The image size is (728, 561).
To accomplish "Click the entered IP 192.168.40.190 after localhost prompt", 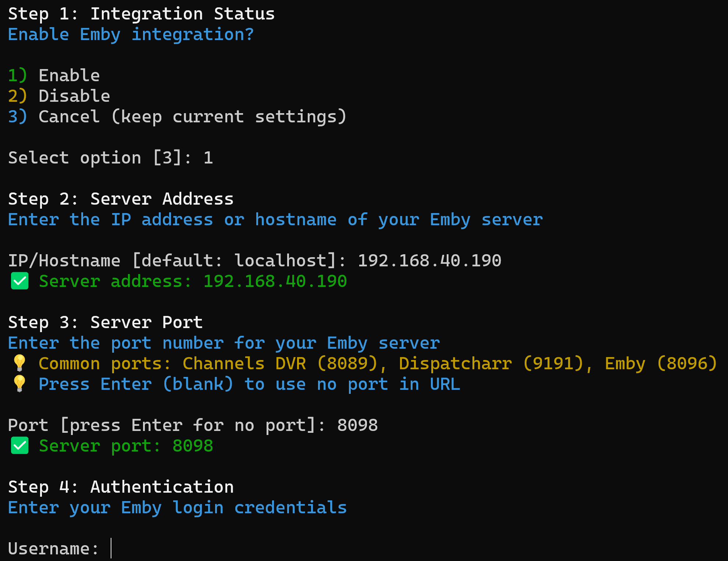I will coord(429,261).
